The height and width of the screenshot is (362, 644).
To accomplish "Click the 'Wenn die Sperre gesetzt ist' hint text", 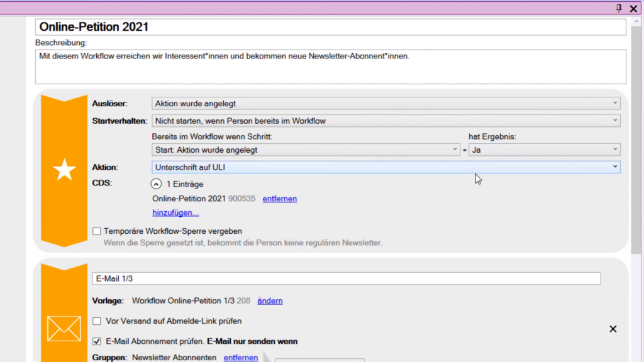I will [x=243, y=243].
